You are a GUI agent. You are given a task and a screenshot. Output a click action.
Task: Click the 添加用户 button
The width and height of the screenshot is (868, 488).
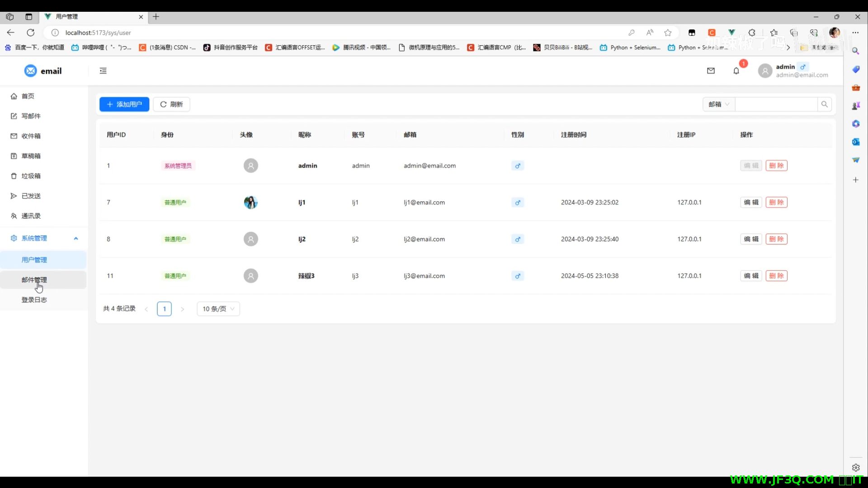tap(124, 104)
